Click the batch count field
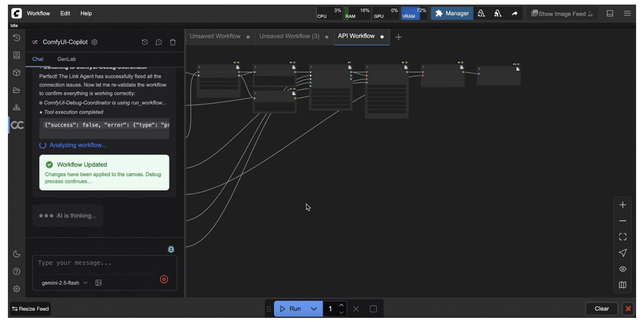The height and width of the screenshot is (322, 644). pyautogui.click(x=331, y=309)
